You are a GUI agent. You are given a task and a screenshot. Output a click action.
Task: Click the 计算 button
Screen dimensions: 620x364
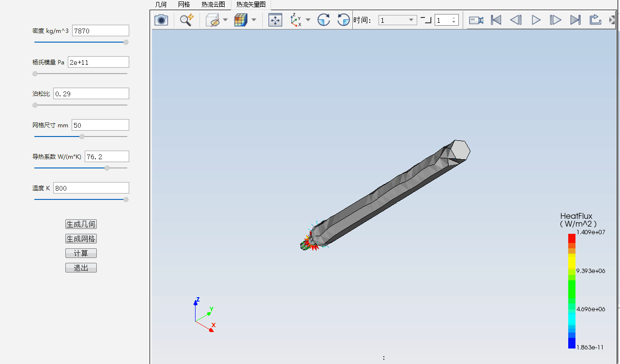(x=81, y=253)
